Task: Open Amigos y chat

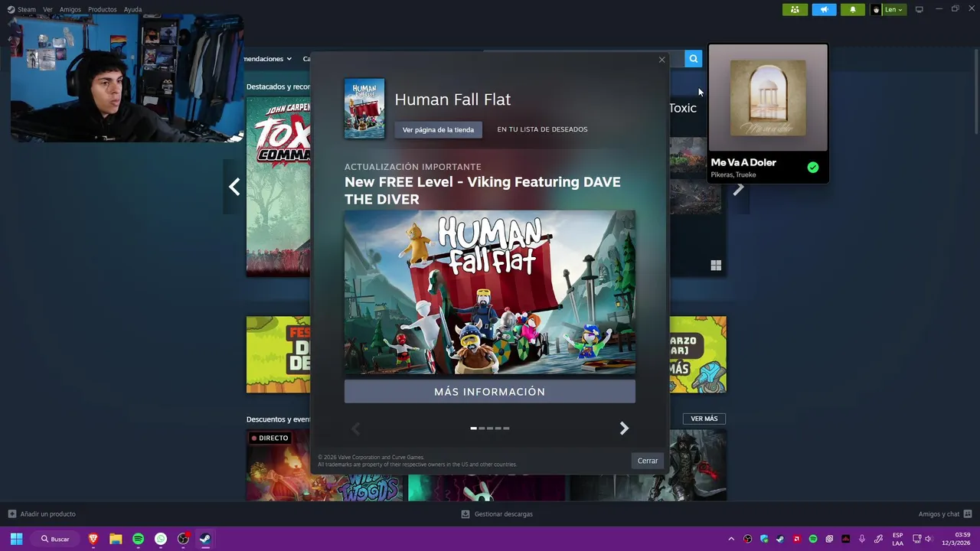Action: pos(945,514)
